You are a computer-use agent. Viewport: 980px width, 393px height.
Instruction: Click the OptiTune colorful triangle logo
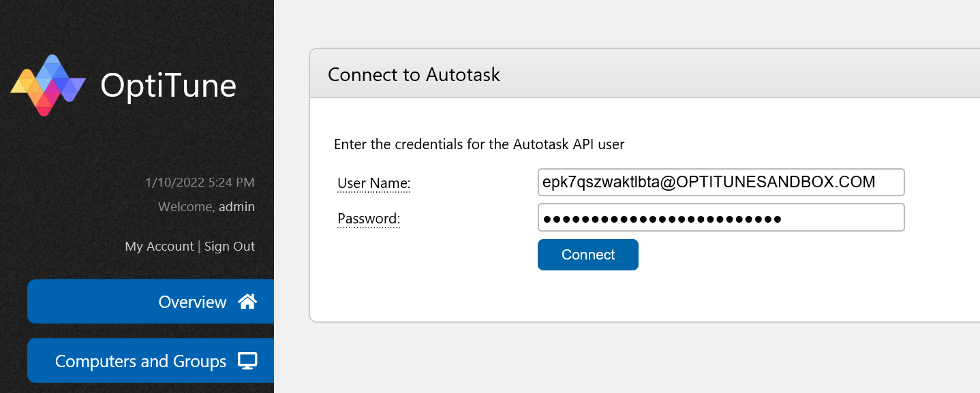(x=48, y=85)
